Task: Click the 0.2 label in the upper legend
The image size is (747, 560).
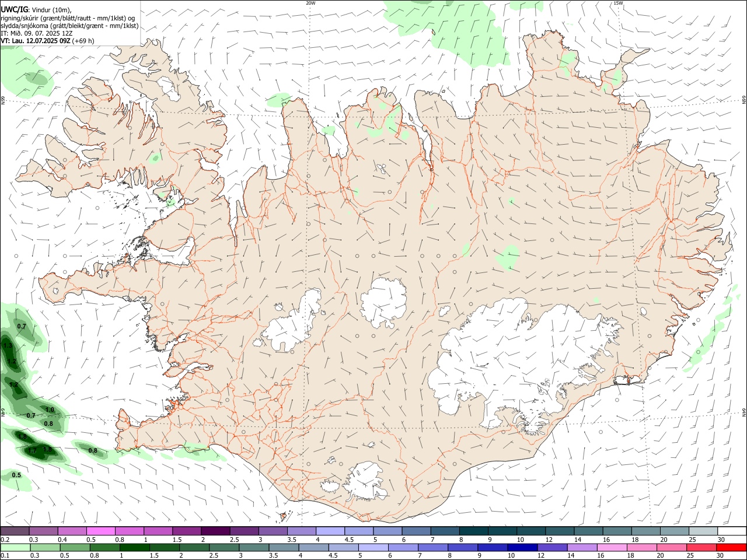Action: tap(5, 540)
